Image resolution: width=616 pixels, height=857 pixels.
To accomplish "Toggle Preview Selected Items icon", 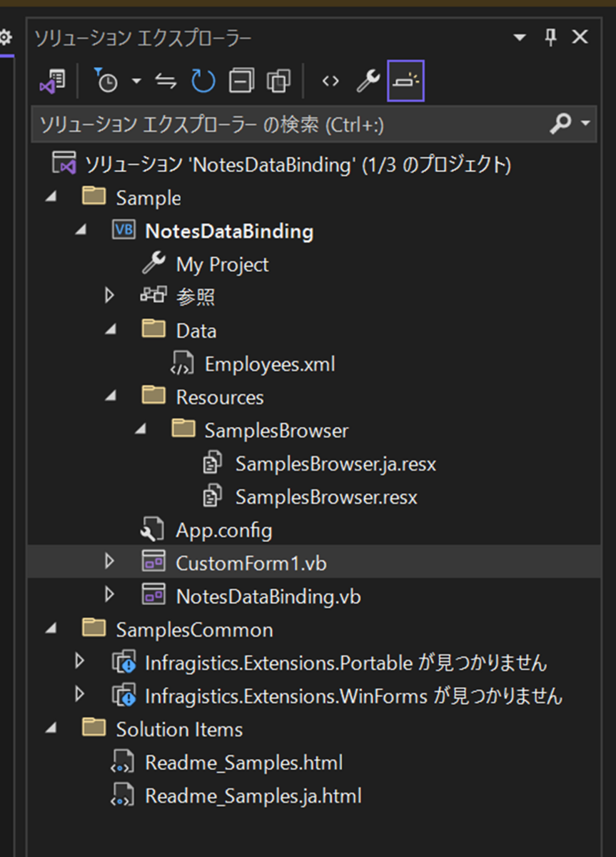I will coord(405,81).
